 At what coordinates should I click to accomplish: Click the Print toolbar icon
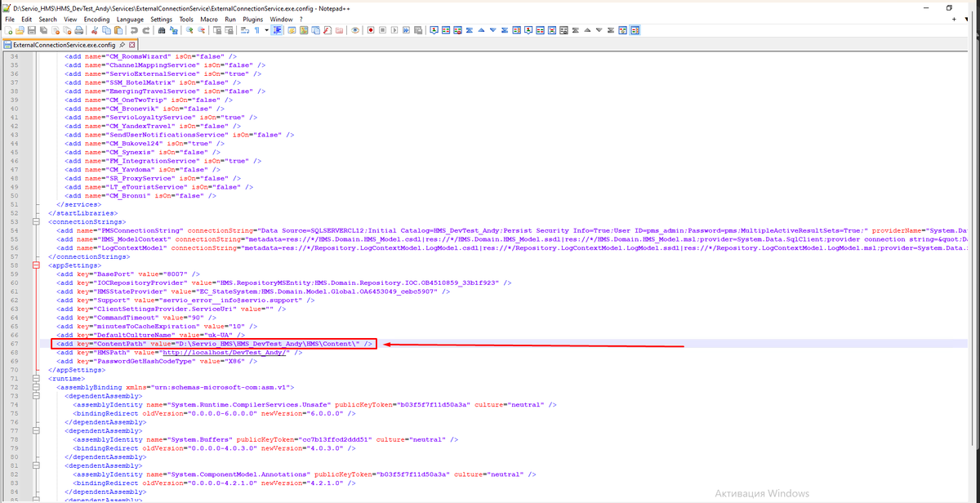79,29
